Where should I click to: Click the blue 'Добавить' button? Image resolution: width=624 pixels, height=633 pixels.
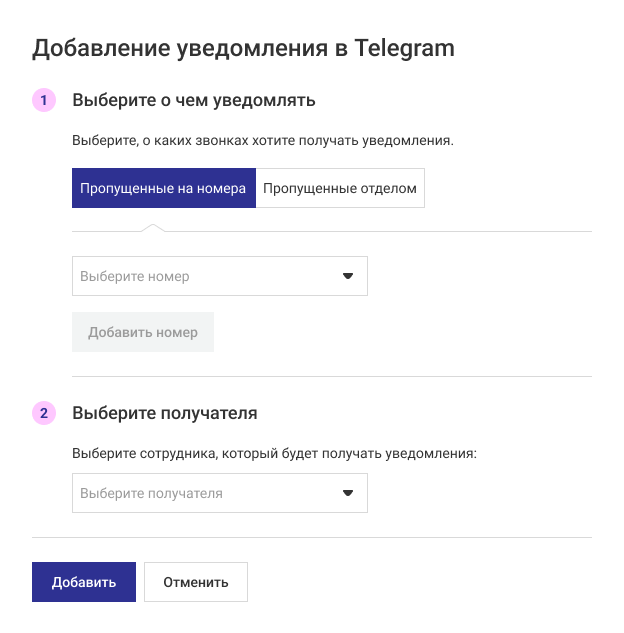pyautogui.click(x=84, y=582)
